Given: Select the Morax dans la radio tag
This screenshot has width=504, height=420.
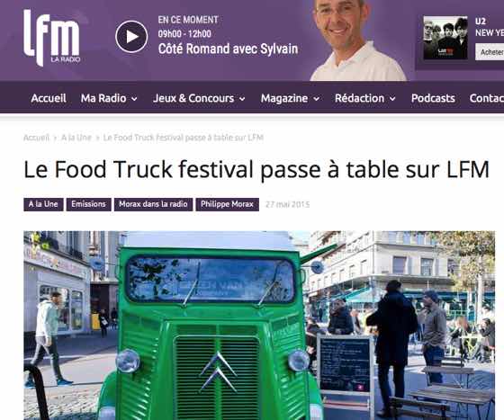Looking at the screenshot, I should click(153, 204).
